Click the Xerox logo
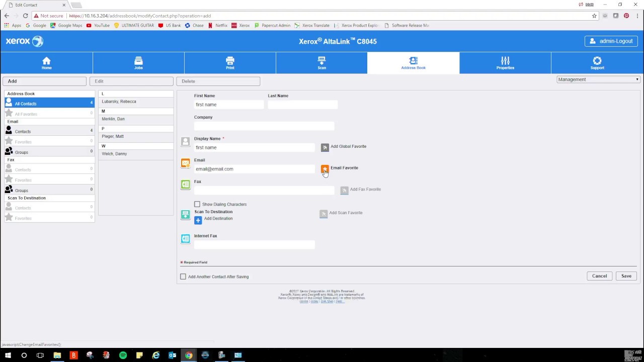The width and height of the screenshot is (644, 362). pyautogui.click(x=25, y=41)
